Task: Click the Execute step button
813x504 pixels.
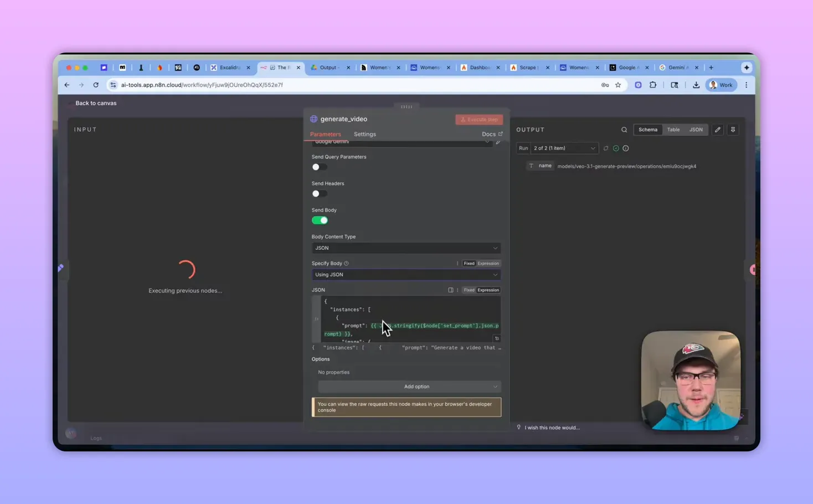Action: [x=479, y=120]
